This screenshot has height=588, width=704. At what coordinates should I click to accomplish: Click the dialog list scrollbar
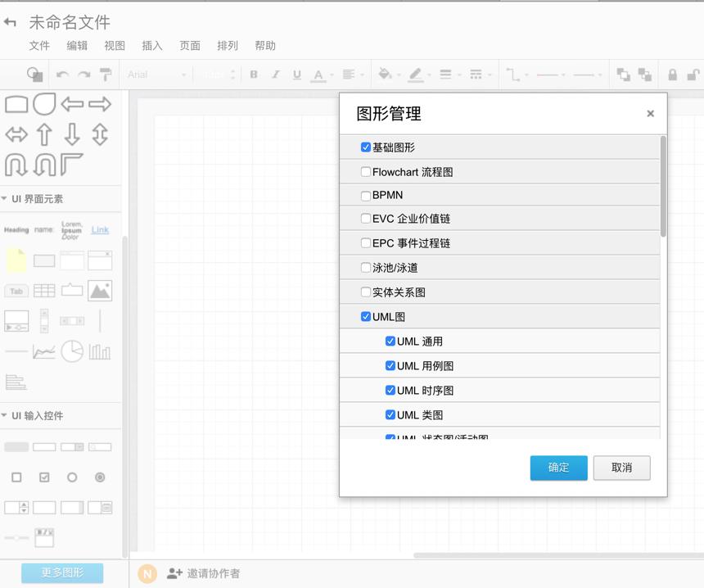(663, 186)
